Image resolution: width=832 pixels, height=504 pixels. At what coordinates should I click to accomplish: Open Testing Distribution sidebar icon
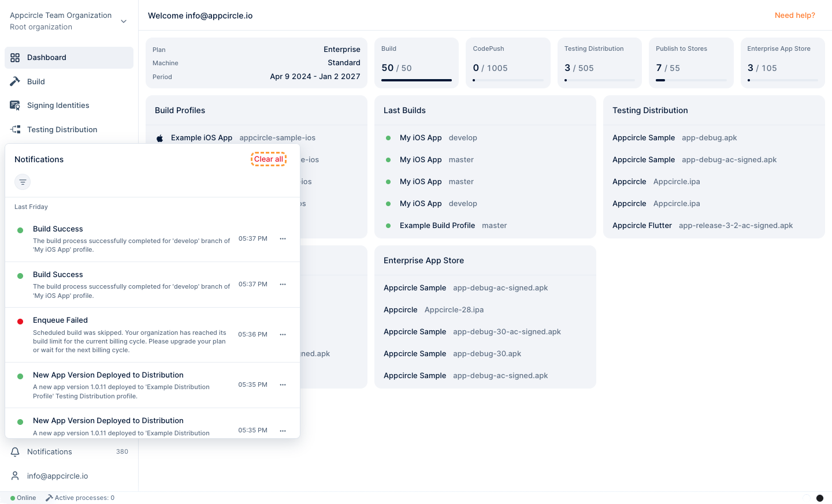tap(15, 129)
